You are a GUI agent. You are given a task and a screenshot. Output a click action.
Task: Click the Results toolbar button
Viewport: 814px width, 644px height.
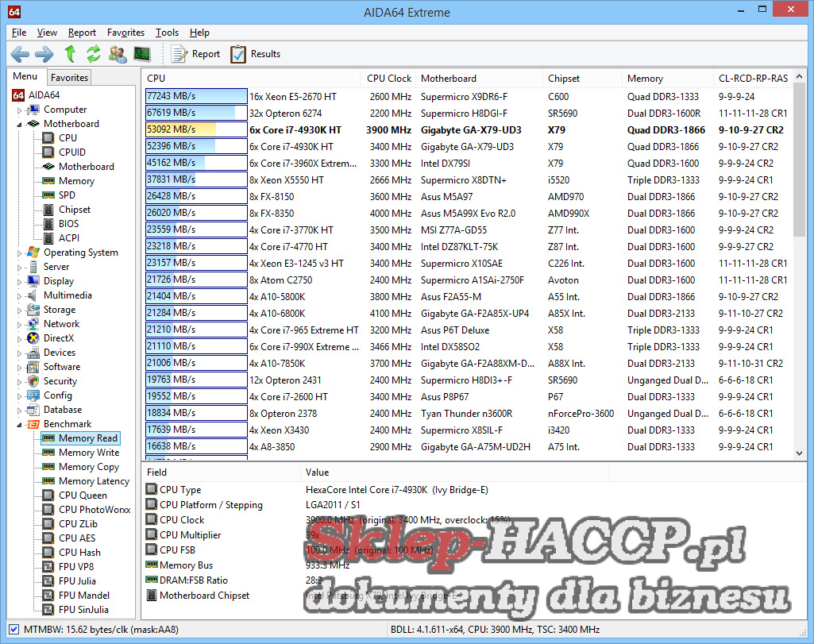(255, 53)
